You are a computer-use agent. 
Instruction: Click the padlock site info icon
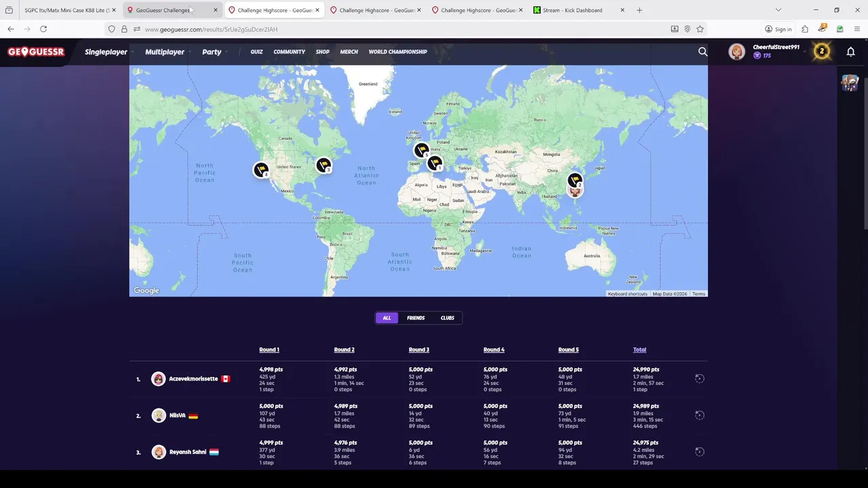124,29
